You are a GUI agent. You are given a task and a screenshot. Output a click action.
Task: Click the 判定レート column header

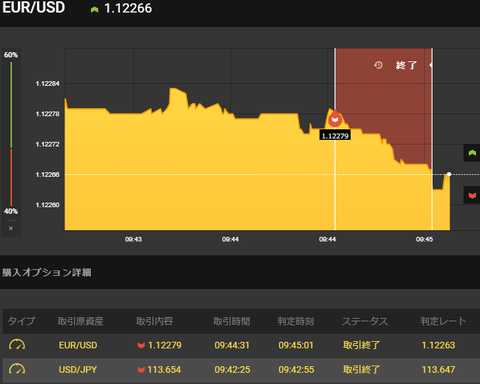point(443,321)
